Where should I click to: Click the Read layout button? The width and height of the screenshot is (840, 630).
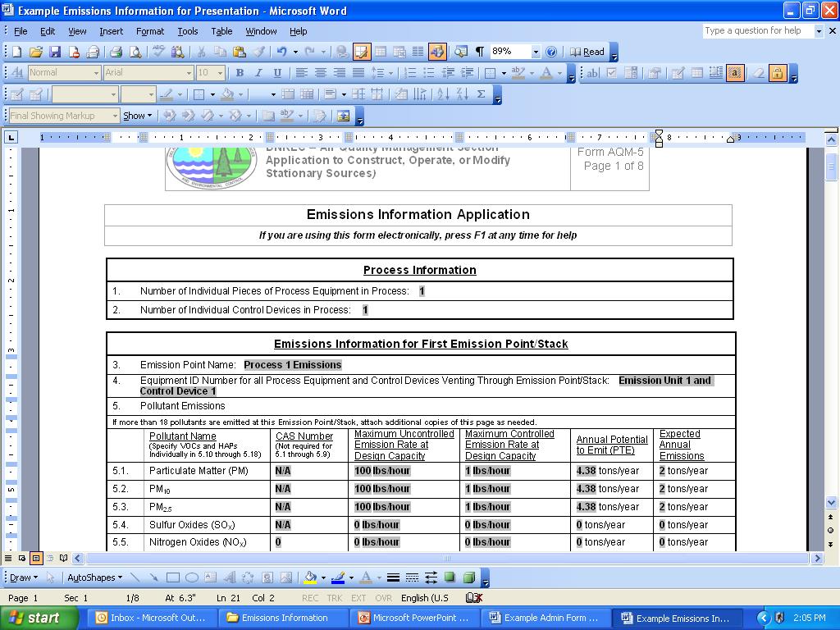click(587, 52)
